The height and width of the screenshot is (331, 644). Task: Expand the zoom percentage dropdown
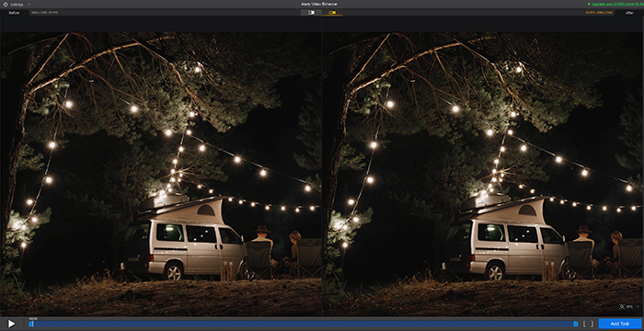tap(637, 307)
